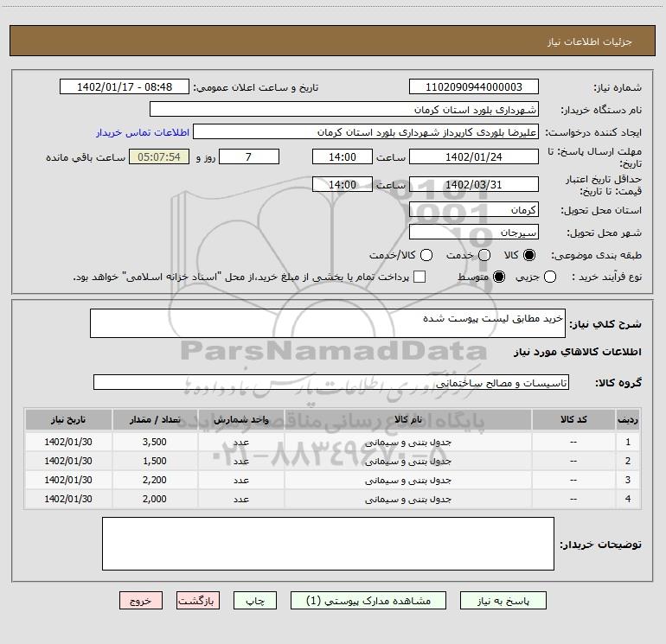Click quantity 2,000 in row 4
This screenshot has width=666, height=644.
click(x=155, y=500)
